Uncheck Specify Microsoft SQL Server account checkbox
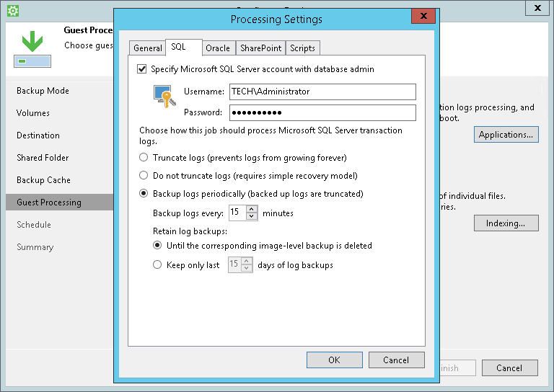The height and width of the screenshot is (392, 554). pos(141,68)
